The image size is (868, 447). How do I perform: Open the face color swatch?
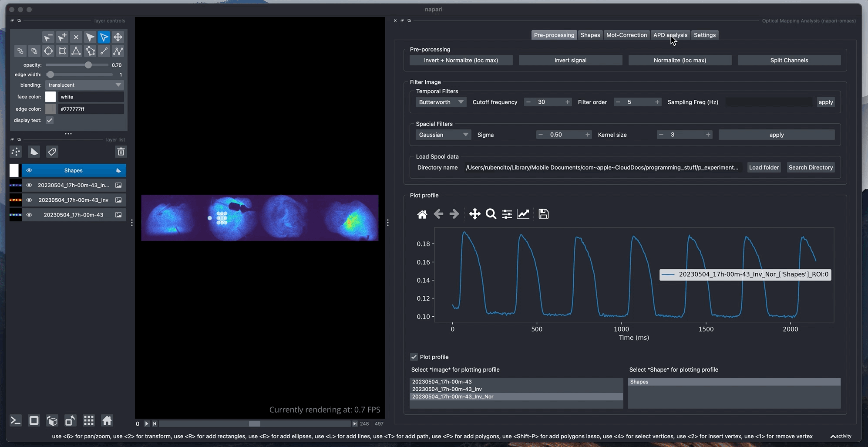click(50, 97)
